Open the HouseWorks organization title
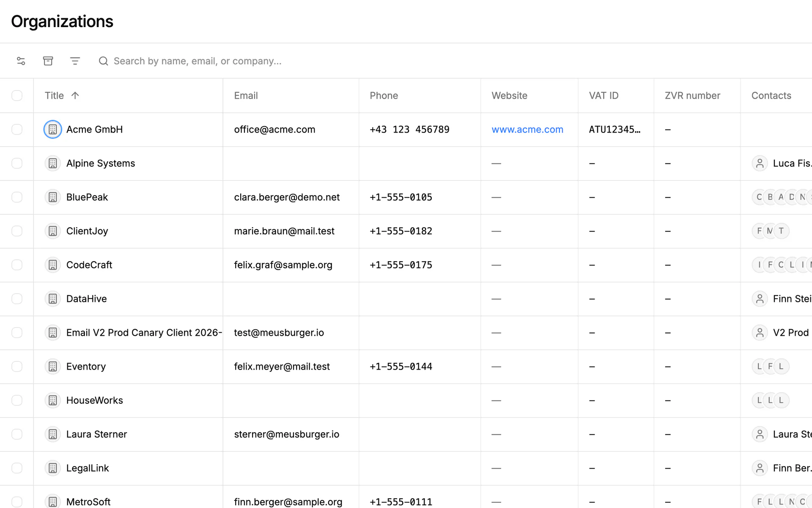This screenshot has height=508, width=812. (x=95, y=400)
